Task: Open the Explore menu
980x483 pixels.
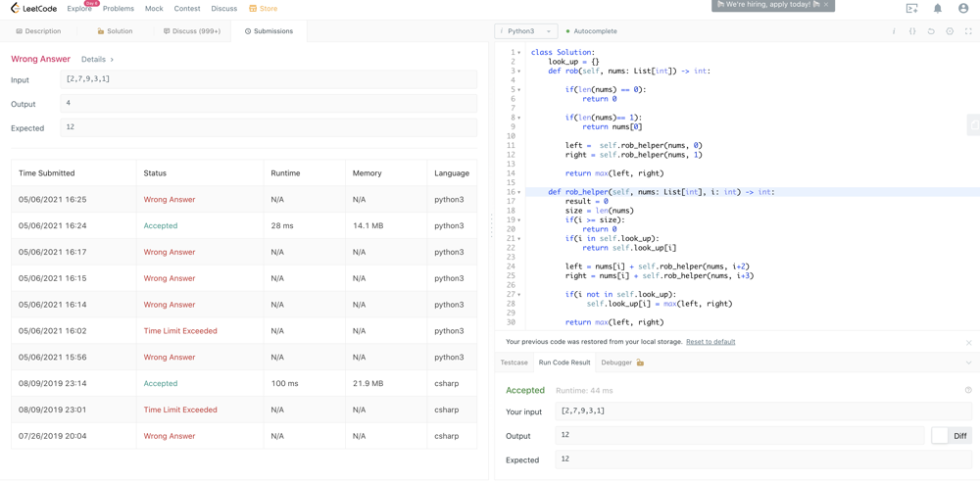Action: [x=79, y=9]
